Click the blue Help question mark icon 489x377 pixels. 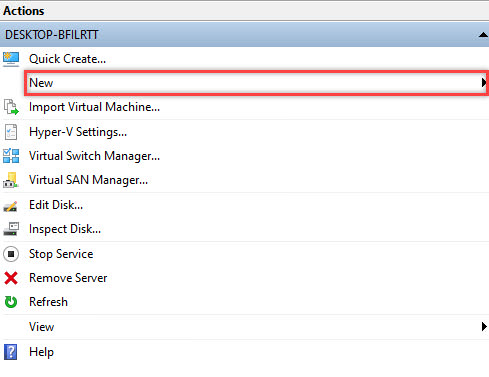[11, 352]
